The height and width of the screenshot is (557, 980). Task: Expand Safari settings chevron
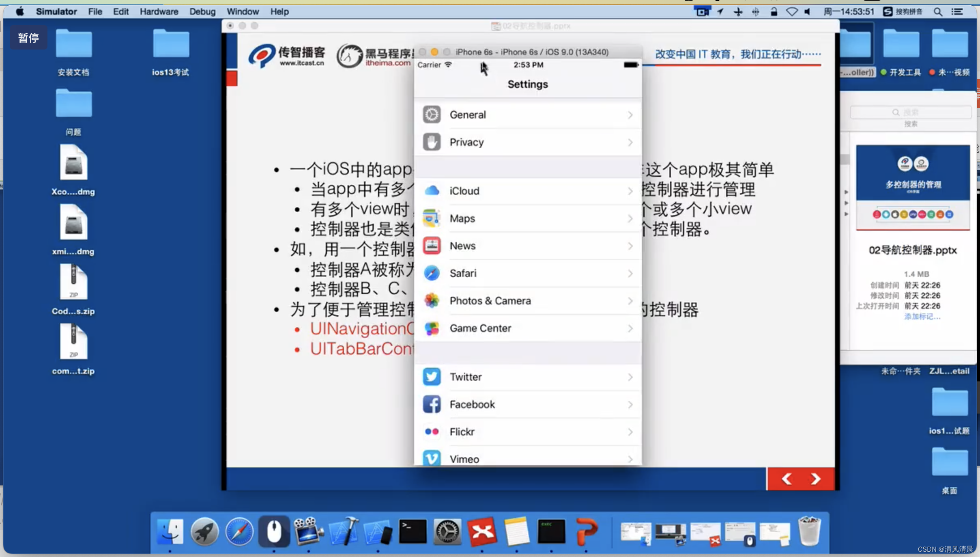629,273
